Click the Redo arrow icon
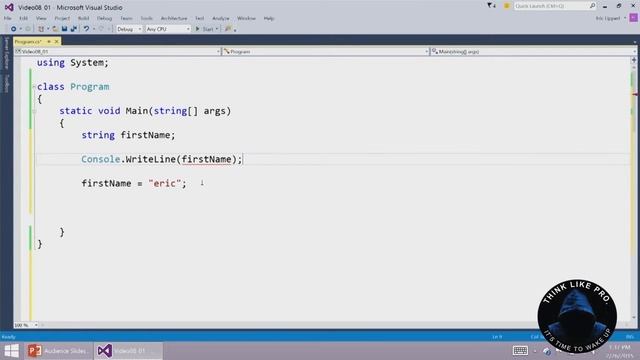Image resolution: width=640 pixels, height=360 pixels. (x=101, y=29)
